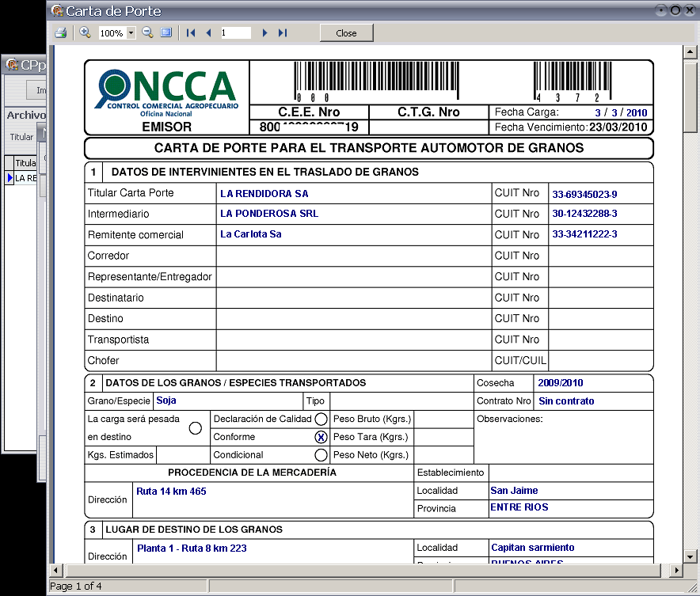700x596 pixels.
Task: Select the Conforme radio option
Action: (321, 437)
